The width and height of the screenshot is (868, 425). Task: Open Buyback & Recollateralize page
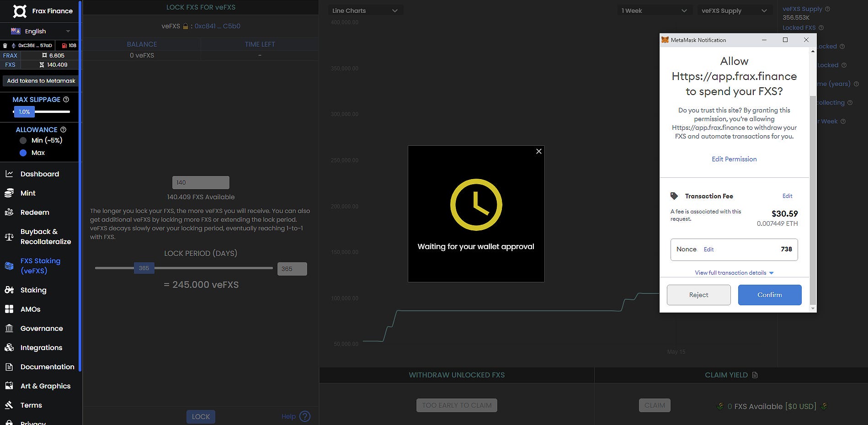pyautogui.click(x=46, y=237)
